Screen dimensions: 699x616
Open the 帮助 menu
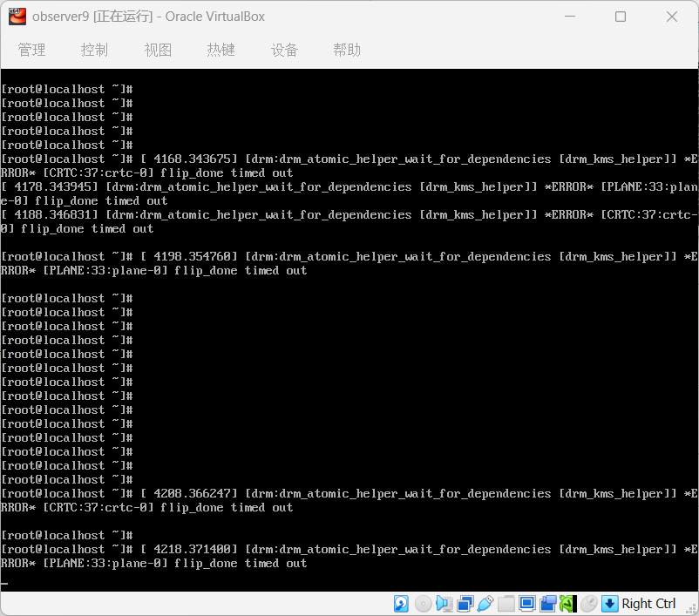(x=347, y=50)
